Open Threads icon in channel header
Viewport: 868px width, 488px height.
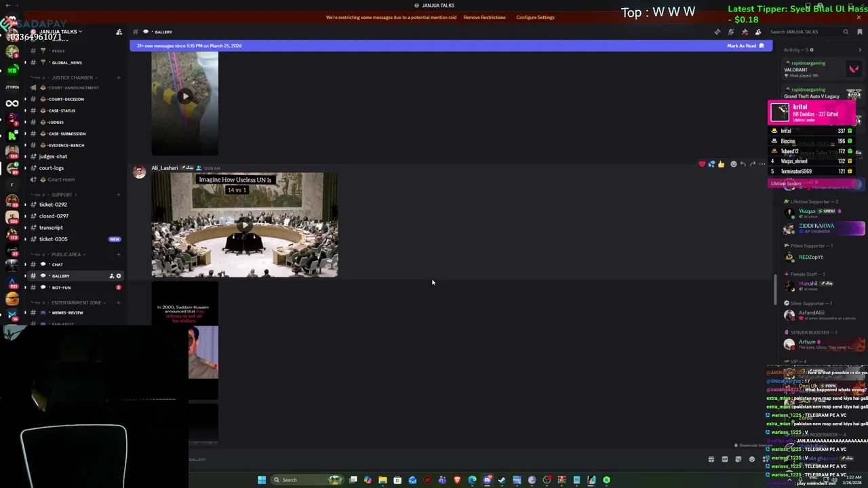coord(717,32)
